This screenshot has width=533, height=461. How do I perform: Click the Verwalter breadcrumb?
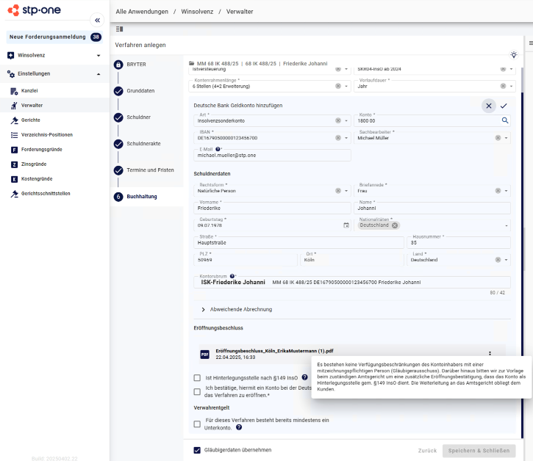[240, 12]
